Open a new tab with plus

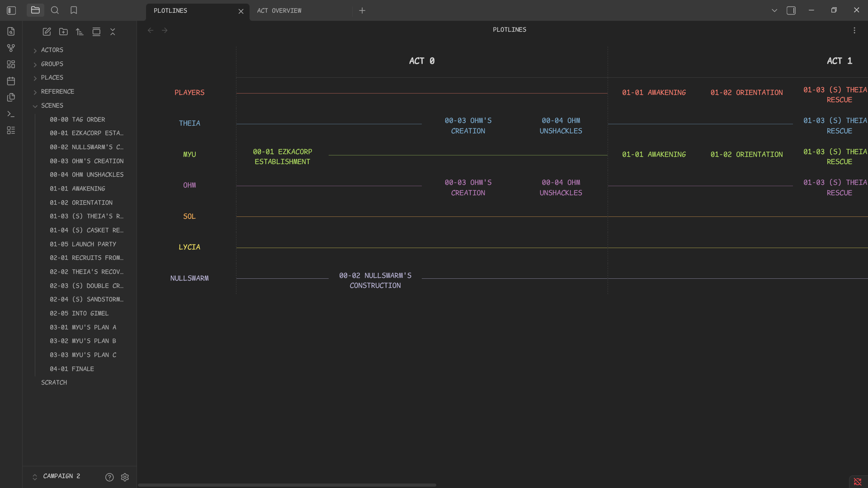click(x=362, y=10)
